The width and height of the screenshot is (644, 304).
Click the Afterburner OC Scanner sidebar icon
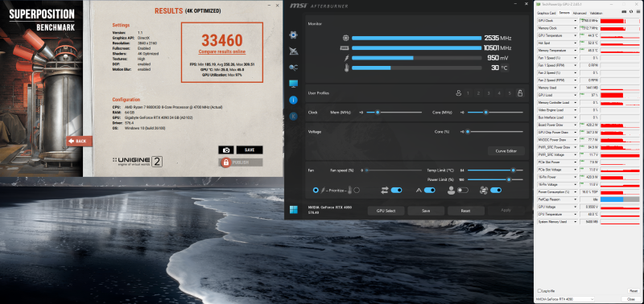pyautogui.click(x=293, y=51)
